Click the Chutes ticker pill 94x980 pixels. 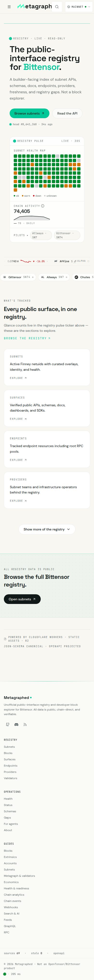pyautogui.click(x=83, y=277)
